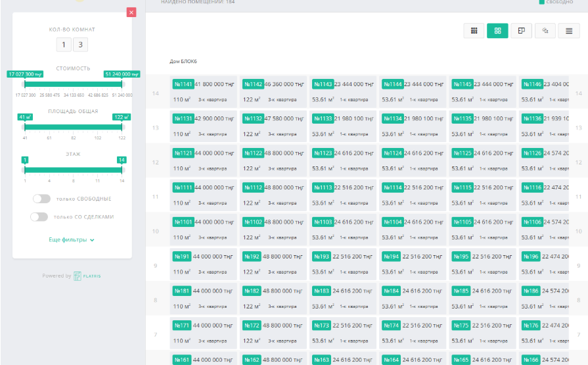Click the chevron next to Еще фильтры
The width and height of the screenshot is (588, 365).
92,240
